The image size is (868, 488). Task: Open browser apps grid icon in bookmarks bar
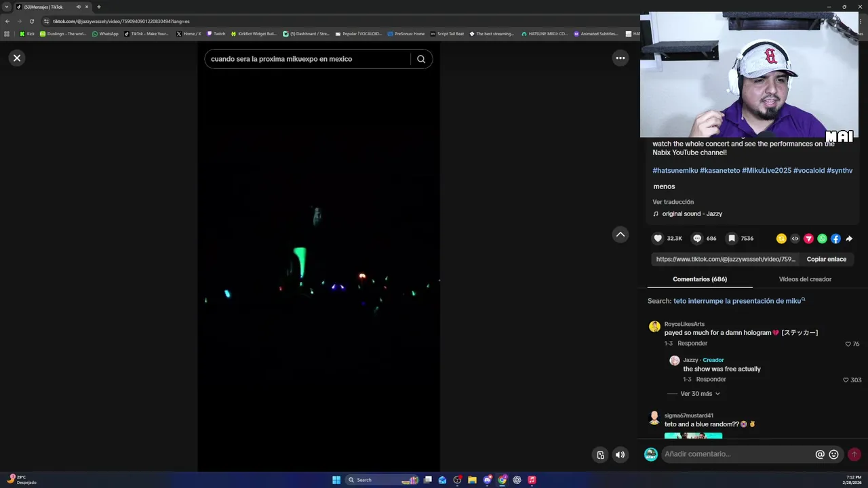click(x=7, y=34)
